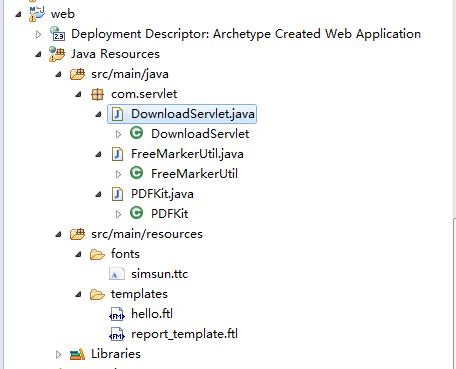The height and width of the screenshot is (369, 456).
Task: Select the FreeMarkerUtil class label
Action: [194, 174]
